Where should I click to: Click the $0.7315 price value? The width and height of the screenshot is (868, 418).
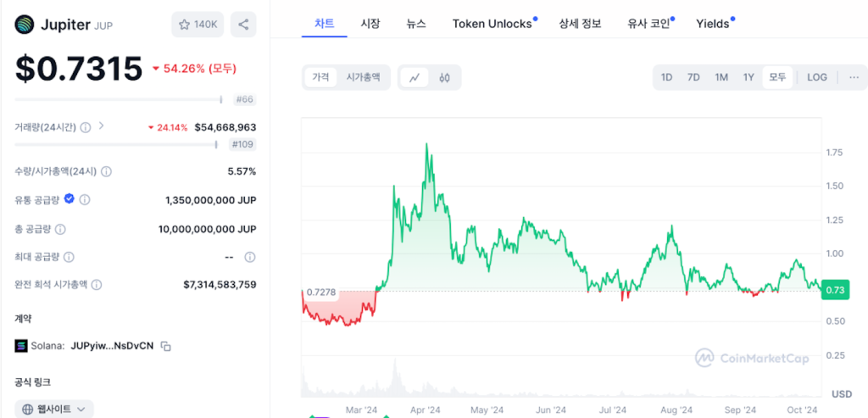pos(79,69)
